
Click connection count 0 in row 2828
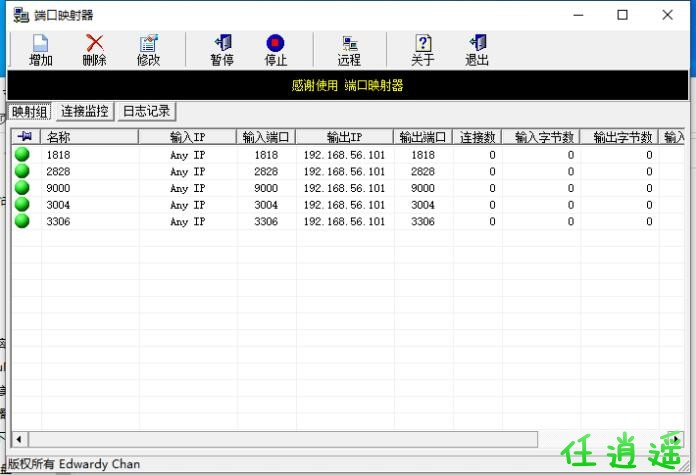492,171
